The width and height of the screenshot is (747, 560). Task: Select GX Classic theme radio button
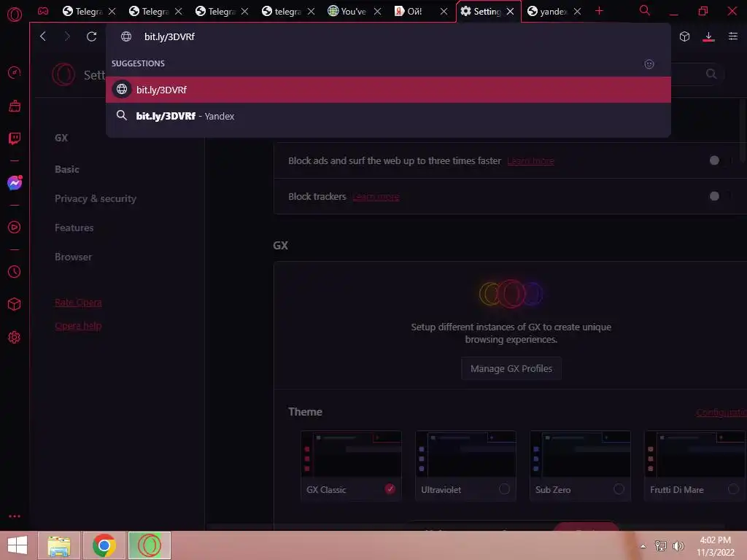pos(390,489)
